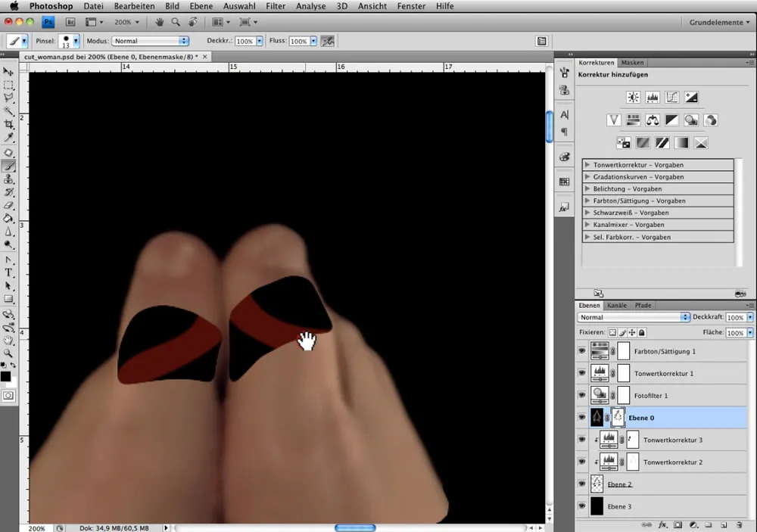Screen dimensions: 757x532
Task: Click the Curves adjustment icon
Action: pyautogui.click(x=671, y=98)
